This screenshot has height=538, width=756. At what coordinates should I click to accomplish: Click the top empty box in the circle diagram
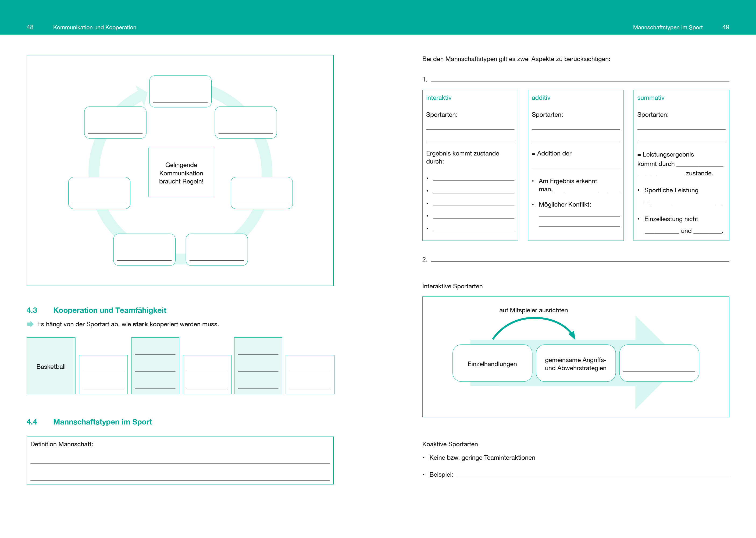click(x=180, y=91)
